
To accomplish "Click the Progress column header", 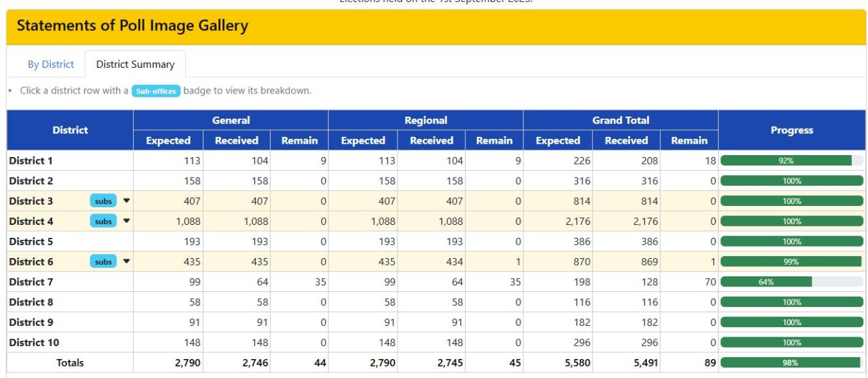I will (791, 130).
